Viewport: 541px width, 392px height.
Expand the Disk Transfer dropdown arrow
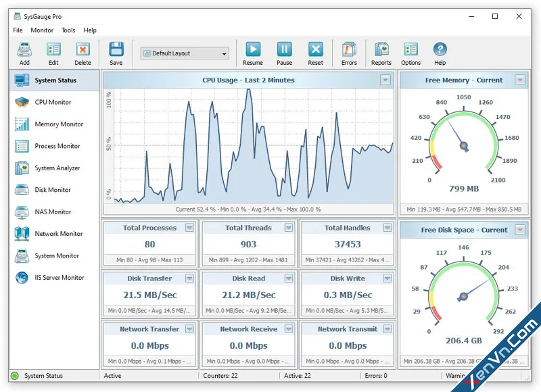pos(189,278)
